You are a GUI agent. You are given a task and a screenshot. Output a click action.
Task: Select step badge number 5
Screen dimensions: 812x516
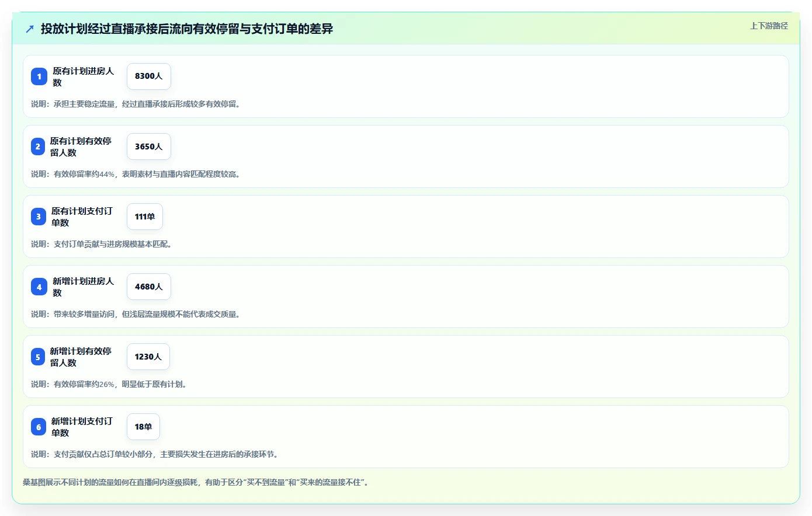click(38, 357)
